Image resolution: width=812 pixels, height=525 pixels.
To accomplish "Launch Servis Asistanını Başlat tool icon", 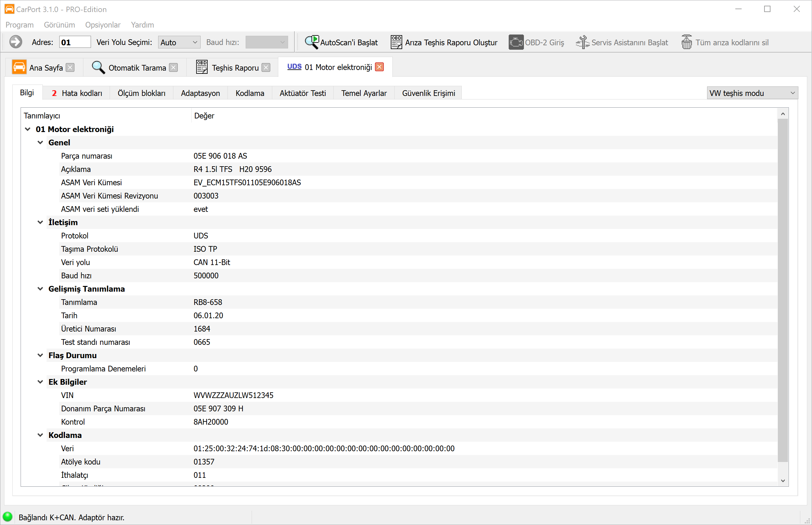I will 583,42.
